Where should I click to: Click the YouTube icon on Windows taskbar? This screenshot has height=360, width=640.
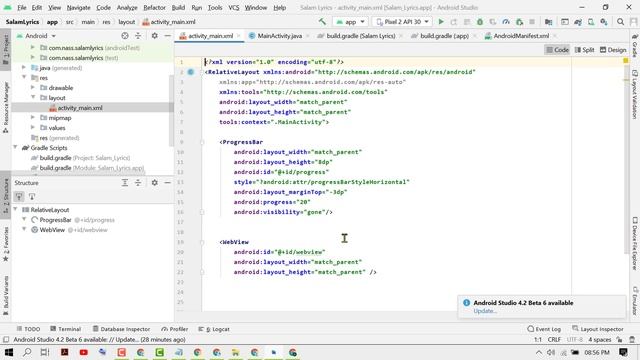tap(84, 352)
